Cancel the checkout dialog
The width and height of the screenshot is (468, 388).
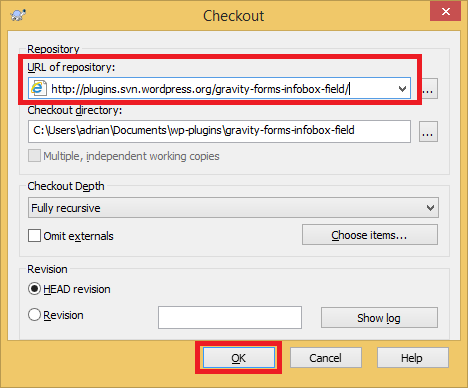326,358
